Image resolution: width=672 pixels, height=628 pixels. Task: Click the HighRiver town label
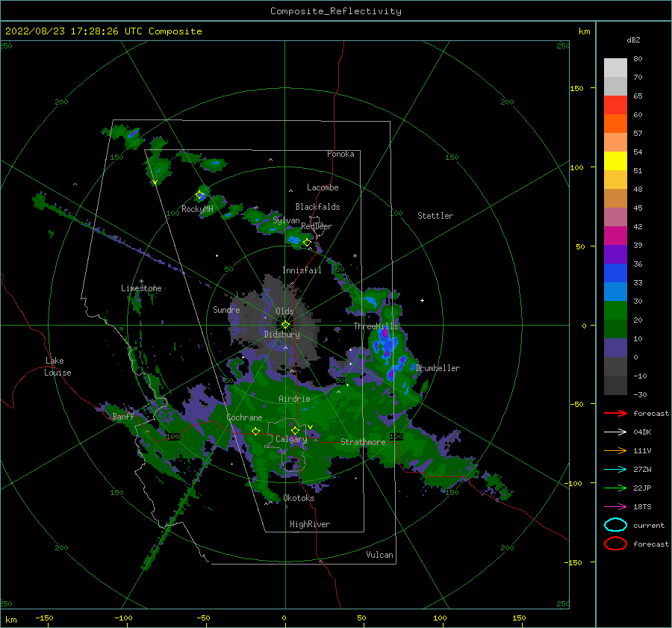coord(310,524)
